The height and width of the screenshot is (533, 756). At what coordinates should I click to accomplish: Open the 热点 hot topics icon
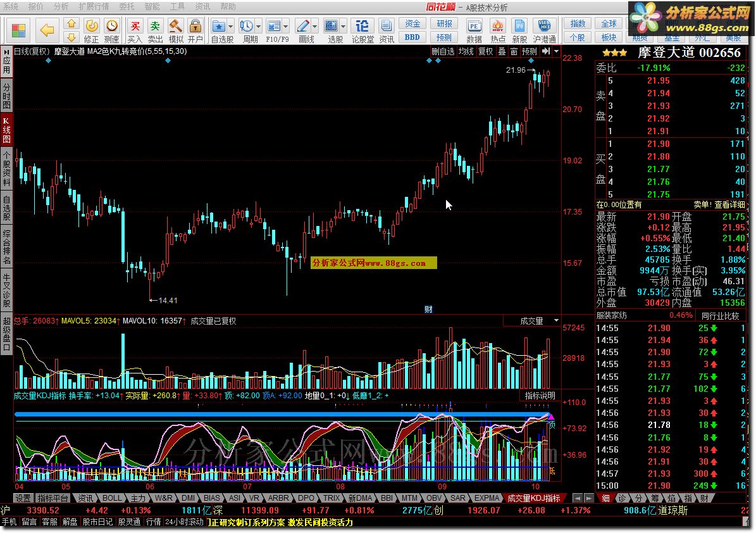coord(498,31)
